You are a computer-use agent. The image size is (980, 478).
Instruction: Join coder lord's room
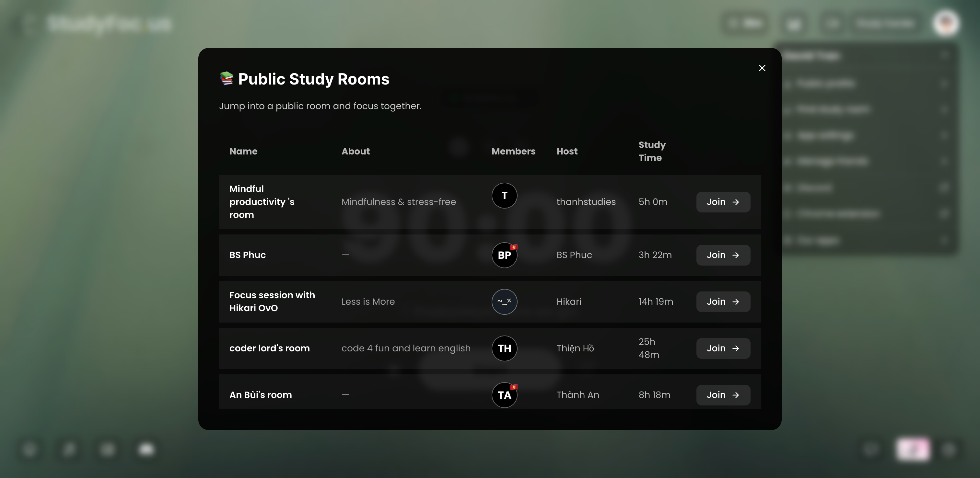[x=723, y=348]
